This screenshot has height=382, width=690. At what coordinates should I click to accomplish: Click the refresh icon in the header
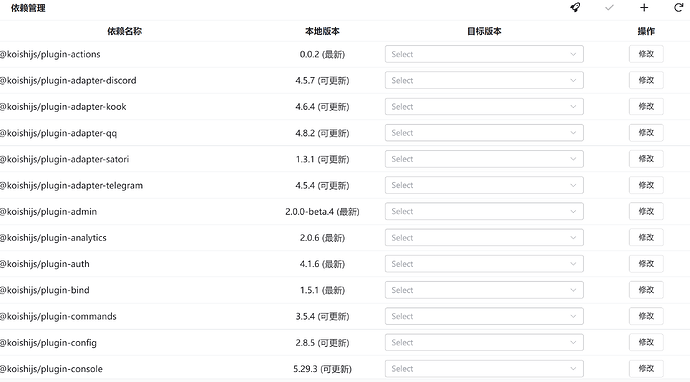(678, 7)
